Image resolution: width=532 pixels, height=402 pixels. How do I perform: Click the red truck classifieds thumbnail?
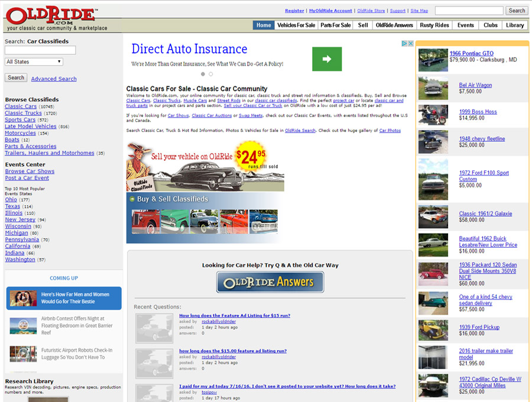(x=145, y=222)
